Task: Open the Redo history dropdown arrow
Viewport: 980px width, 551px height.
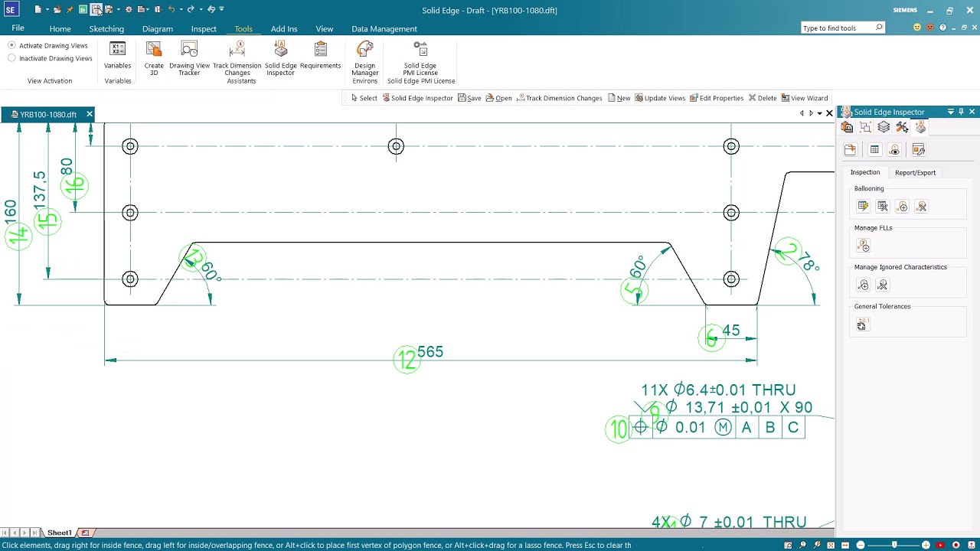Action: click(x=200, y=9)
